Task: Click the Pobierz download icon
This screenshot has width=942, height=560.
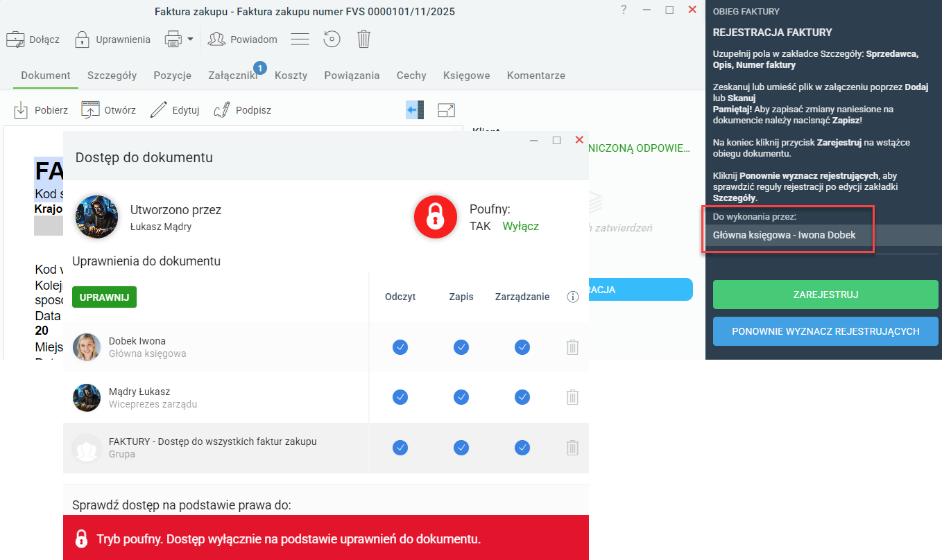Action: [x=22, y=110]
